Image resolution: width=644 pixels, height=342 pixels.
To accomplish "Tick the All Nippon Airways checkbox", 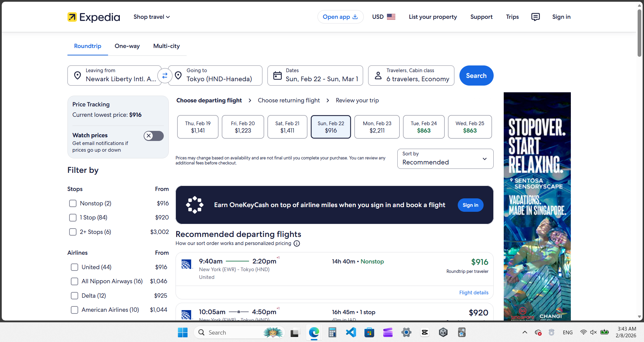I will 75,281.
